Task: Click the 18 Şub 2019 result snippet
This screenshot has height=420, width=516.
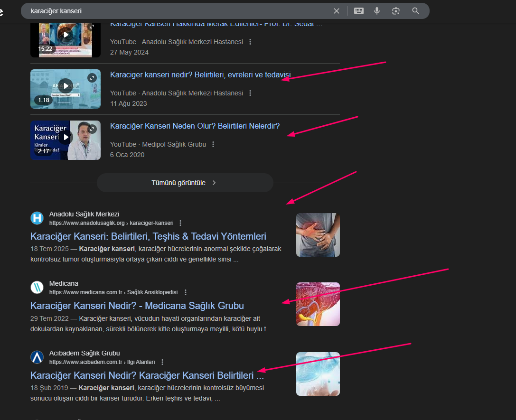Action: pos(147,393)
